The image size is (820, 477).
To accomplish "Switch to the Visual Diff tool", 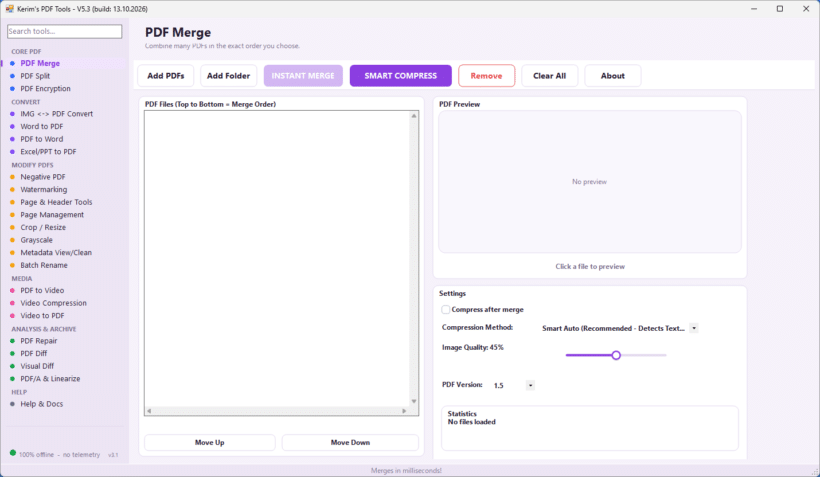I will [37, 366].
